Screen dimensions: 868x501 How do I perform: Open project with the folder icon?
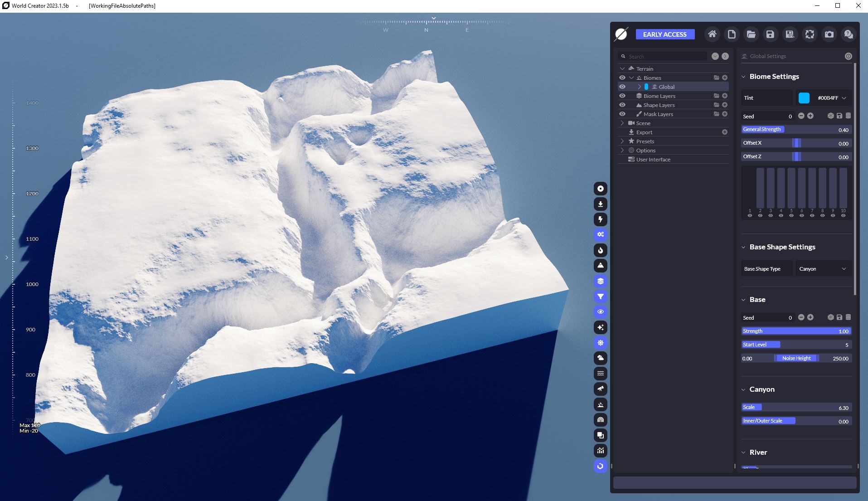(x=751, y=34)
